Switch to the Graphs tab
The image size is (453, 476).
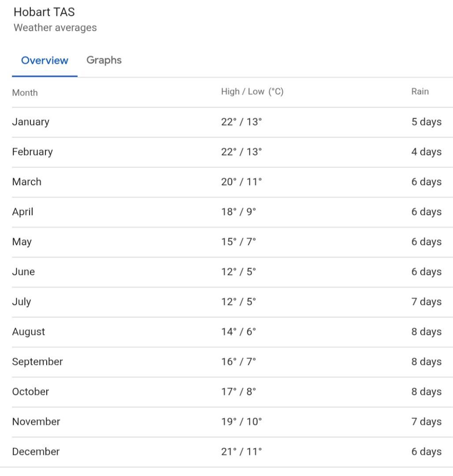(104, 60)
